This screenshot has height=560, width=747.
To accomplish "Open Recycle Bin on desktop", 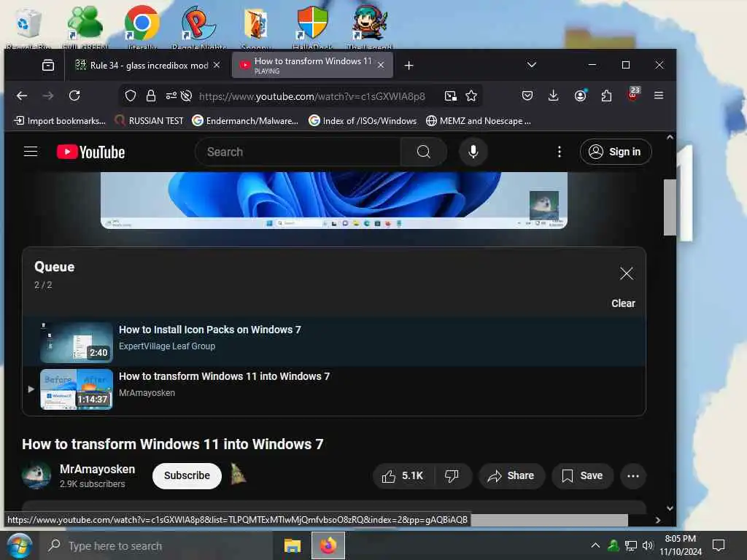I will 28,27.
